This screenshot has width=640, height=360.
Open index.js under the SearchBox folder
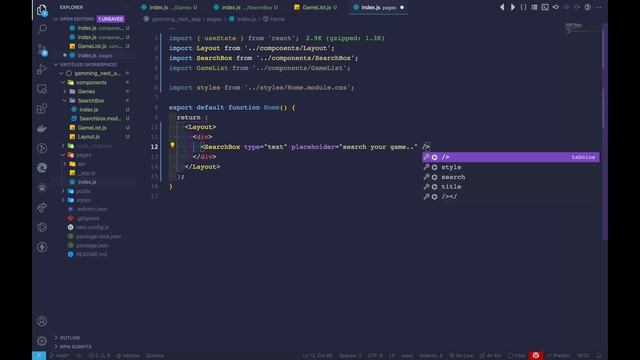tap(89, 109)
